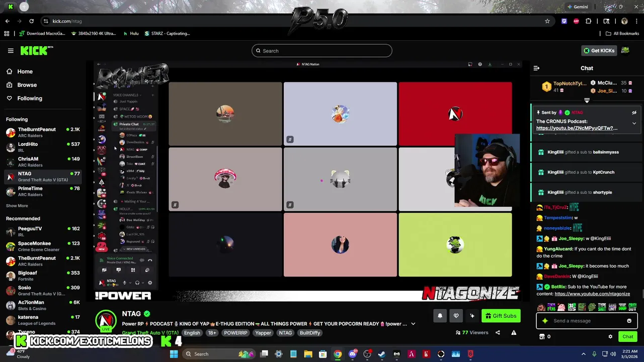Open the Gemini tab button
644x362 pixels.
pyautogui.click(x=577, y=7)
